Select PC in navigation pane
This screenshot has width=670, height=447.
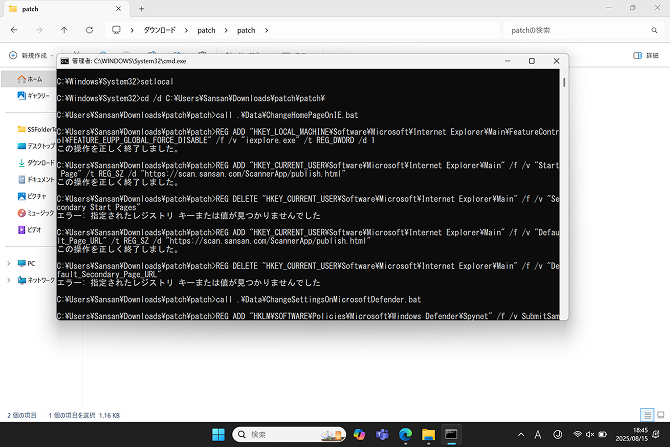(26, 263)
